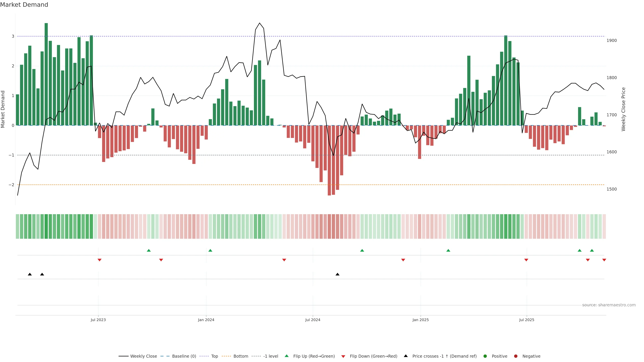Click the leftmost black price cross marker
644x362 pixels.
click(30, 274)
